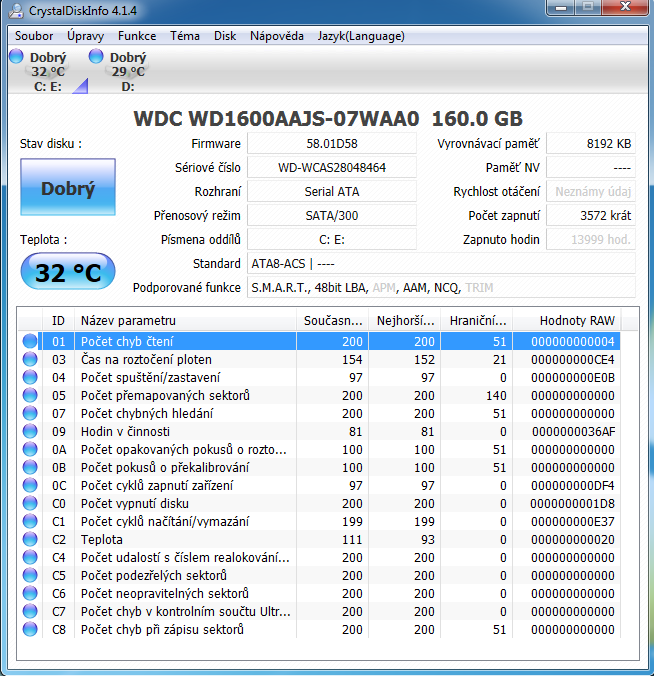Click the status orb for row 0A
The height and width of the screenshot is (676, 654).
(x=30, y=449)
